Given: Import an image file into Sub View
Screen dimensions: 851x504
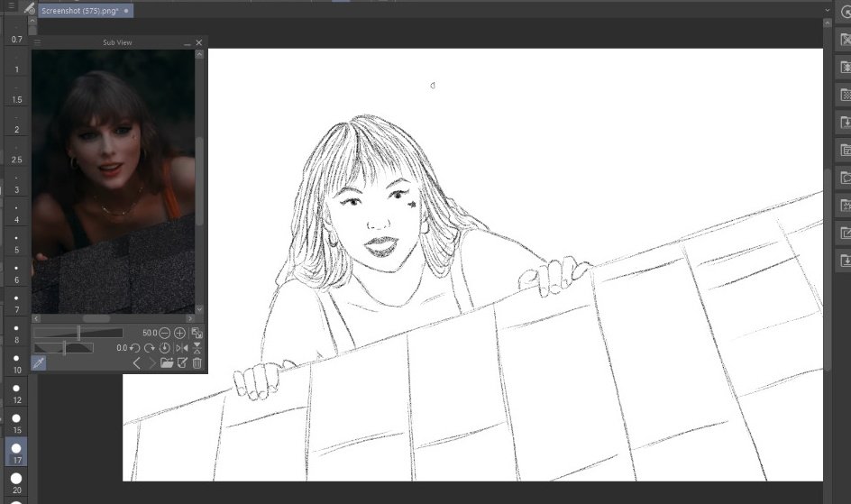Looking at the screenshot, I should 167,363.
